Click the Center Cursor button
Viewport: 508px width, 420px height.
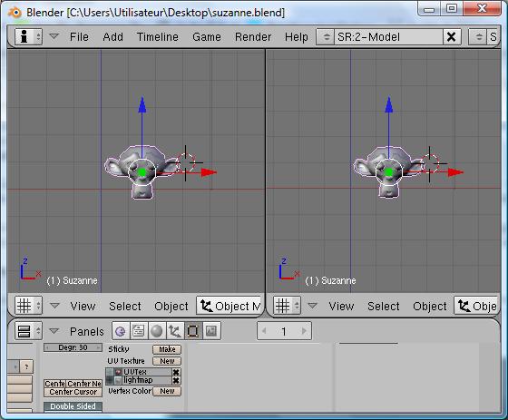pyautogui.click(x=73, y=392)
